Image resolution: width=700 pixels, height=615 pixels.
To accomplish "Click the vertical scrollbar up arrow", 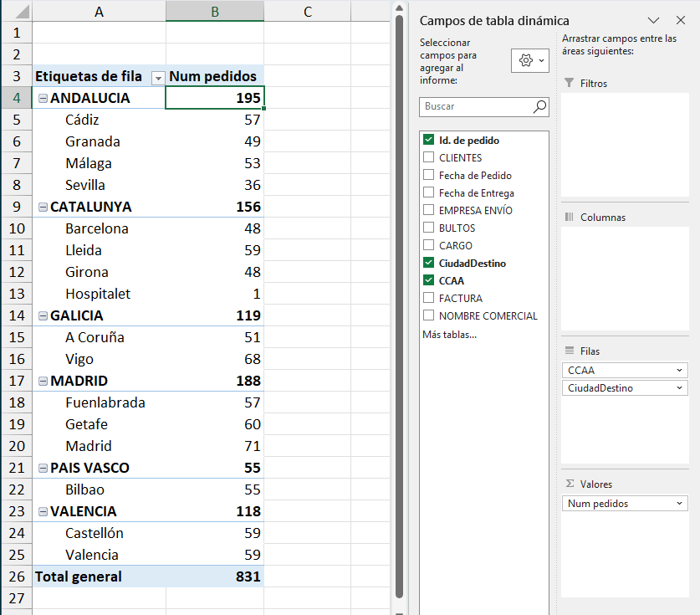I will (x=400, y=8).
